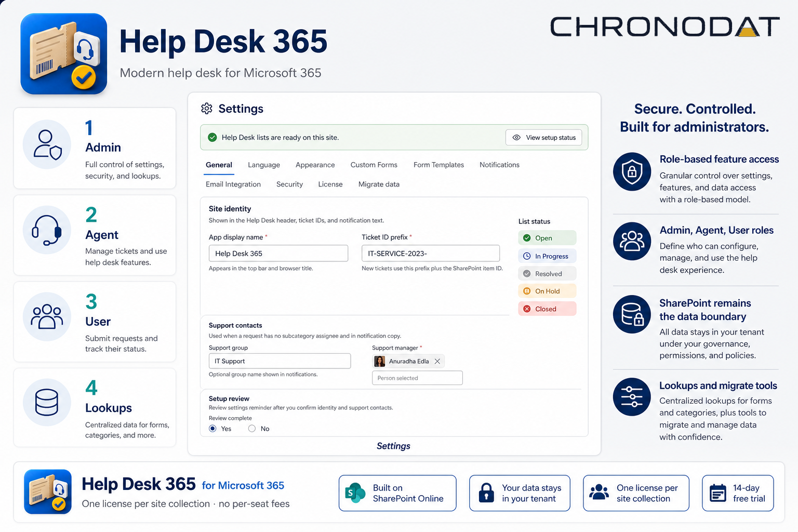Click the Built on SharePoint Online badge

pyautogui.click(x=397, y=493)
